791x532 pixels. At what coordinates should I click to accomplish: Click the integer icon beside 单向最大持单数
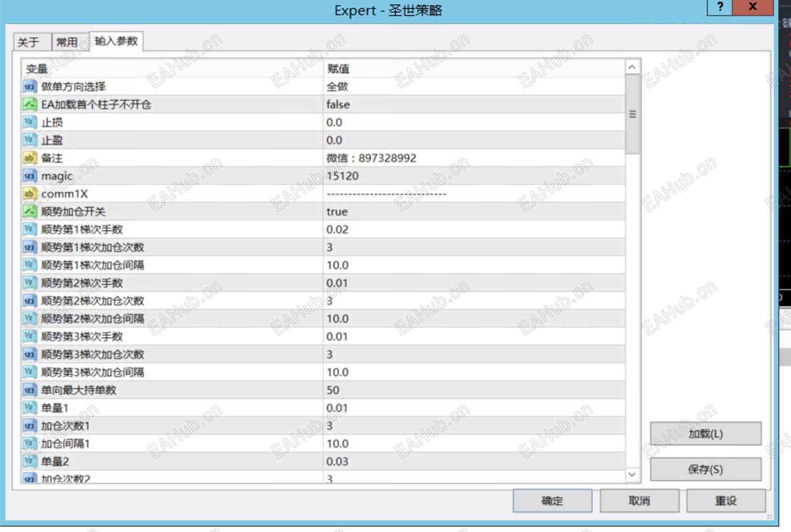pyautogui.click(x=30, y=390)
